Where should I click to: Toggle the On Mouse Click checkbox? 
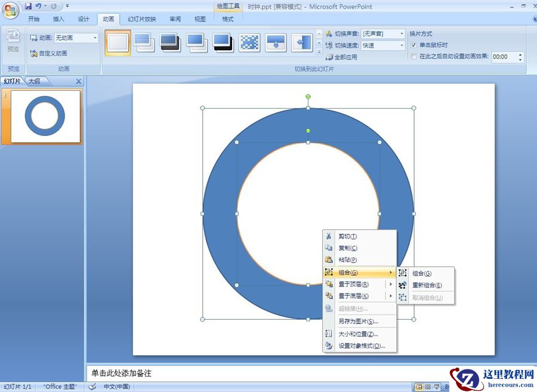413,45
